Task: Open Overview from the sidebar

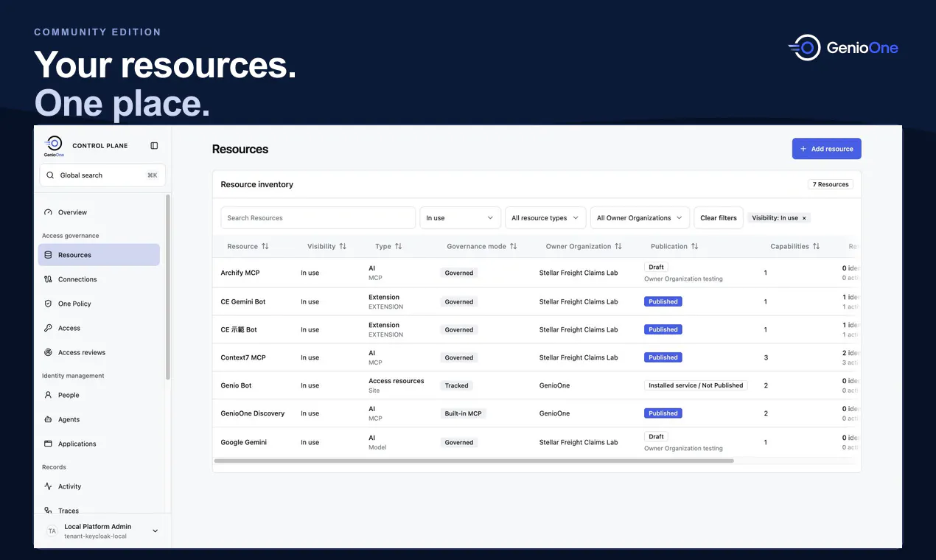Action: (99, 212)
